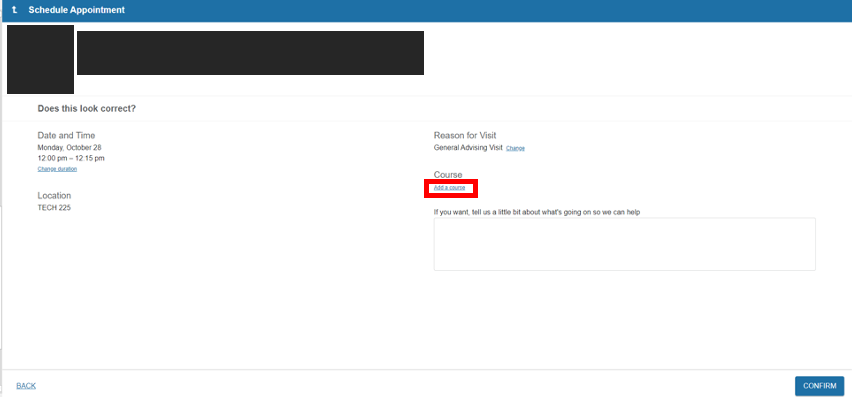The width and height of the screenshot is (852, 398).
Task: Open the Add a course link
Action: click(449, 188)
